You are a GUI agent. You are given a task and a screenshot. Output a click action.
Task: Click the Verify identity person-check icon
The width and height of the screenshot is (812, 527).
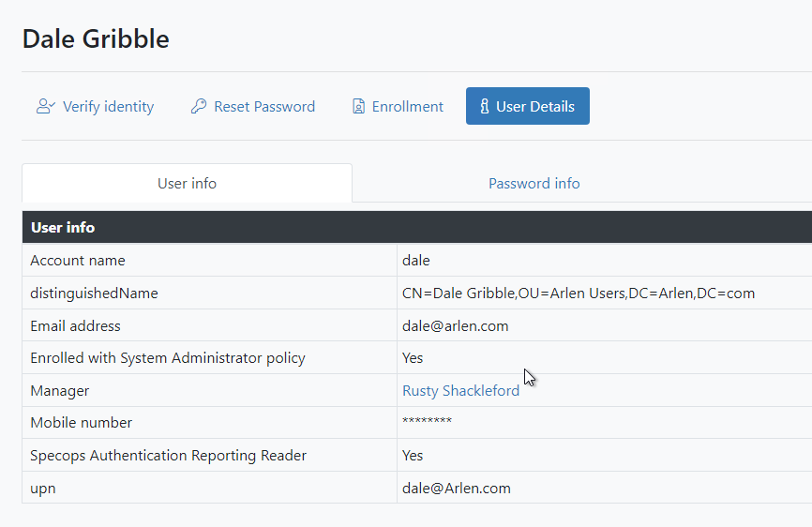(46, 106)
